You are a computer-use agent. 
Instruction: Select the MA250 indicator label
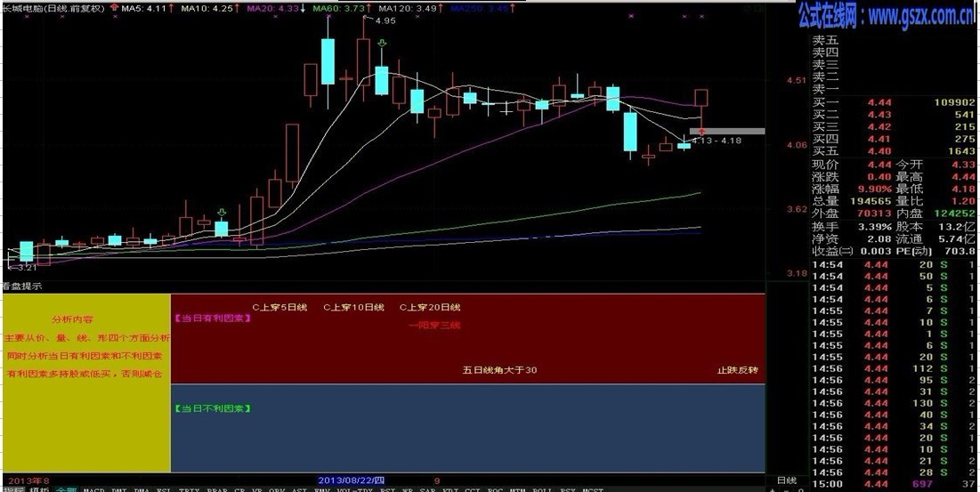[479, 8]
